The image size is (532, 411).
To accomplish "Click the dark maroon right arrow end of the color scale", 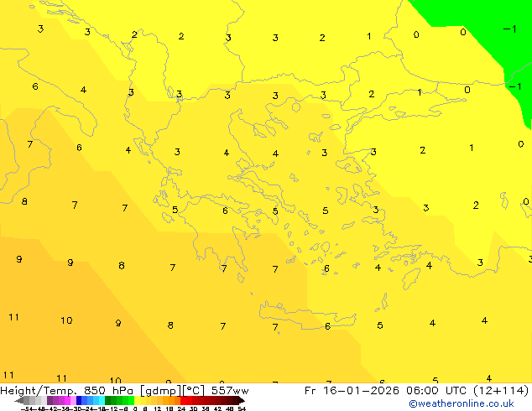I will [x=242, y=400].
